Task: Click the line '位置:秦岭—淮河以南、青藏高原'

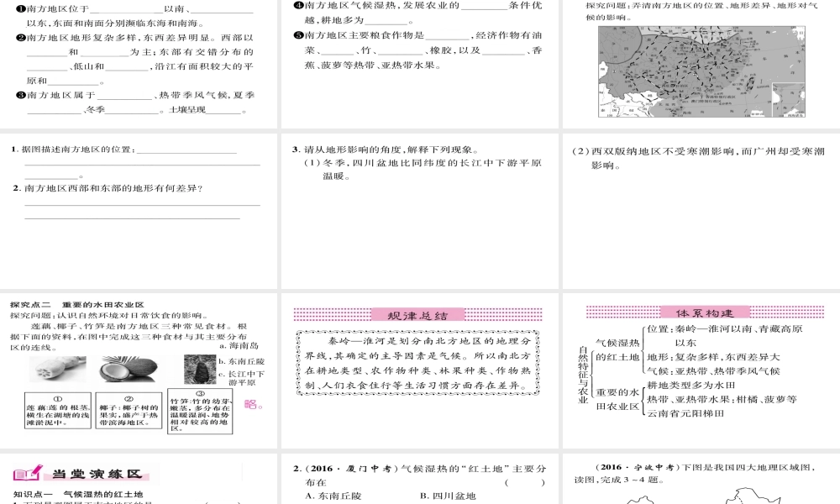Action: [724, 336]
